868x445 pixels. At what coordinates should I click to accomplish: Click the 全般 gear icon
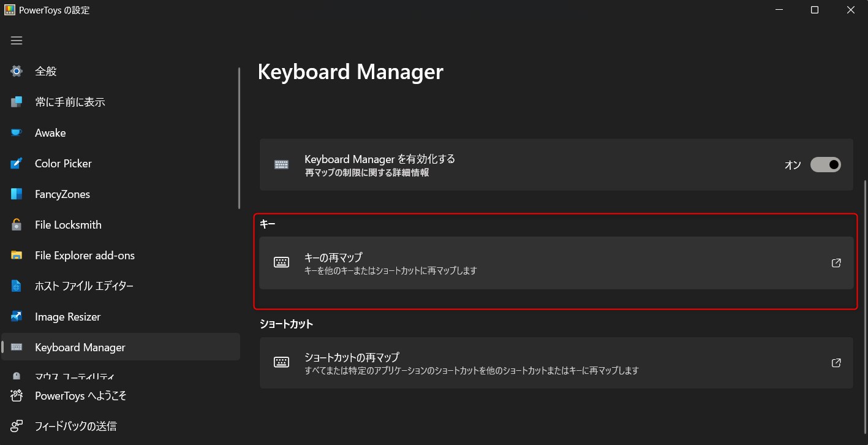[x=17, y=71]
